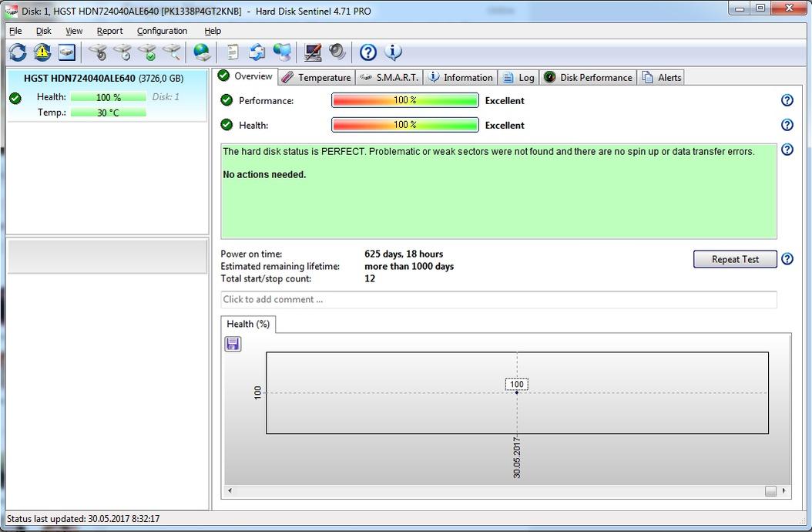
Task: Click the graph horizontal scrollbar thumb
Action: tap(770, 490)
